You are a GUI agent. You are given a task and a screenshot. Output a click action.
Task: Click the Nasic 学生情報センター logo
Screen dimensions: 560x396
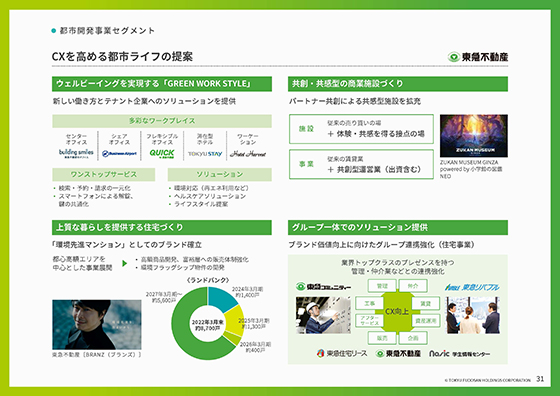[x=459, y=354]
